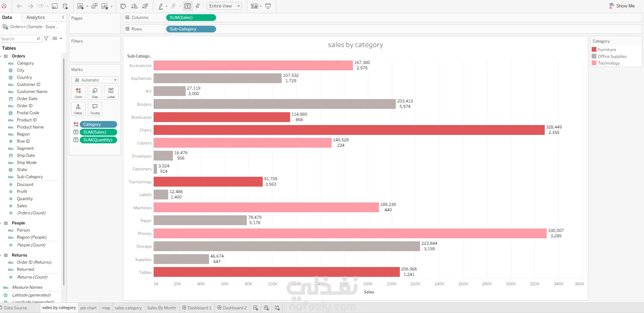Collapse the Returns table
Viewport: 644px width, 313px height.
[x=1, y=256]
